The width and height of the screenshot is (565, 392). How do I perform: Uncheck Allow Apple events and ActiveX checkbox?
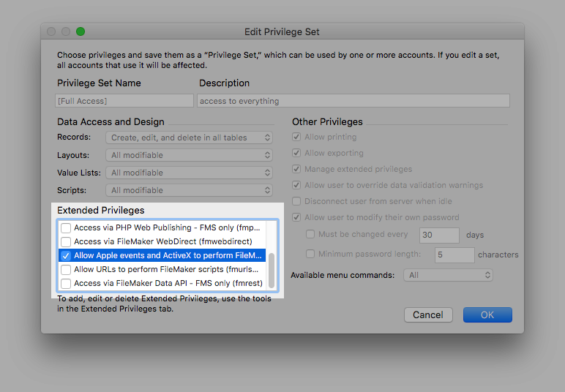(x=66, y=255)
